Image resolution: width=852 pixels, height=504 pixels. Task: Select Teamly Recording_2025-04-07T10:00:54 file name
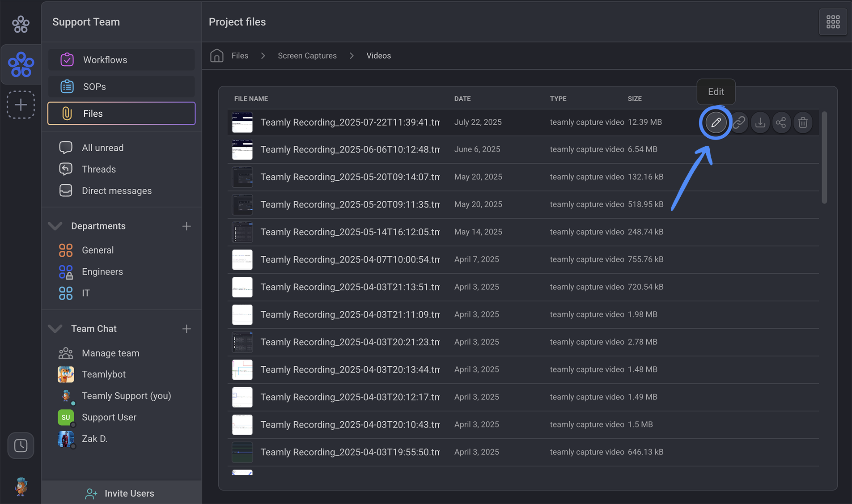[350, 259]
